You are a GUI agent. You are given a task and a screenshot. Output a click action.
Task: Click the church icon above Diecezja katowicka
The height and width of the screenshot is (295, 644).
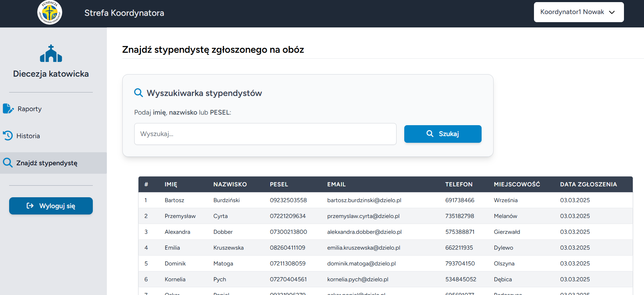[51, 53]
